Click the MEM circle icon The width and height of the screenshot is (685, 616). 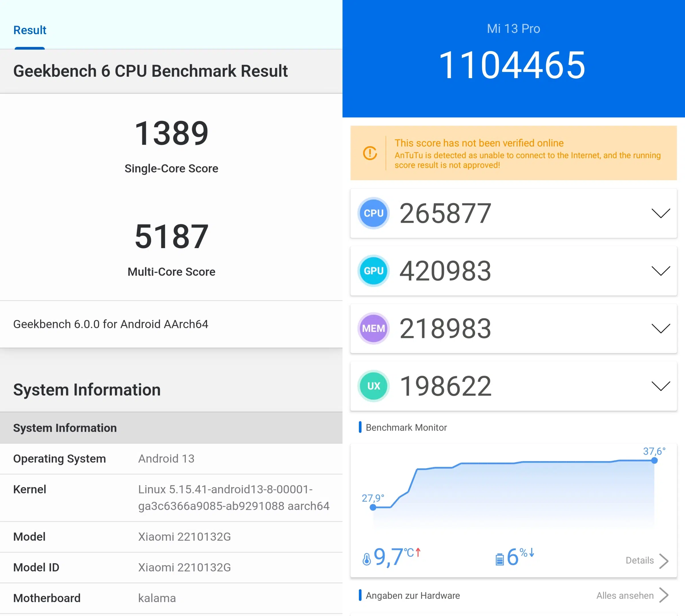point(373,328)
